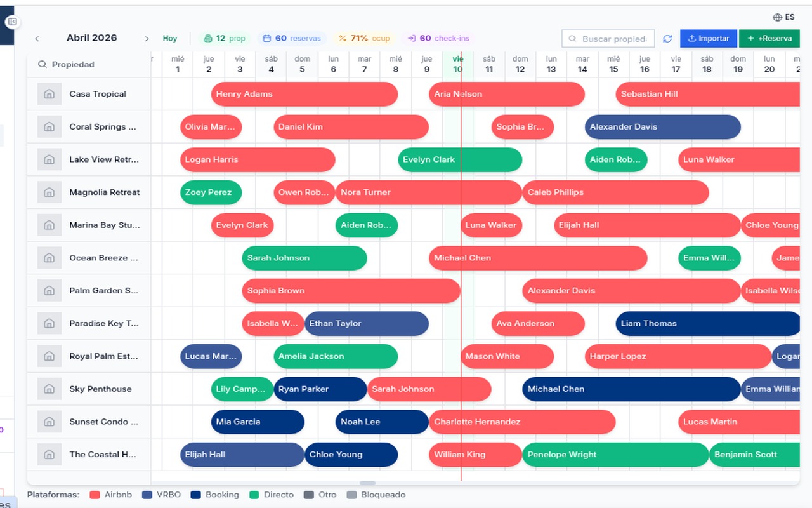Click the 60 reservas calendar badge
The width and height of the screenshot is (812, 508).
(291, 38)
